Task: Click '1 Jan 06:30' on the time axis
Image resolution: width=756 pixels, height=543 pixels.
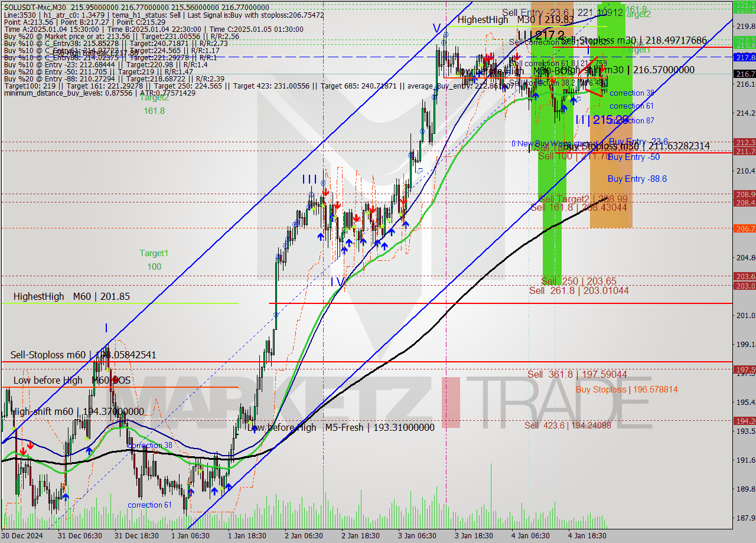Action: (190, 536)
